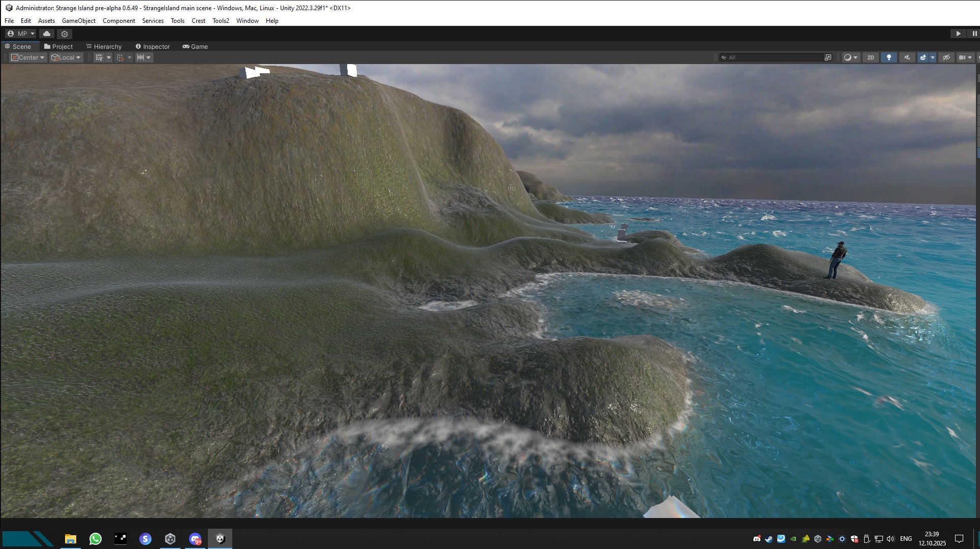The width and height of the screenshot is (980, 549).
Task: Toggle grid visibility icon in scene toolbar
Action: tap(99, 57)
